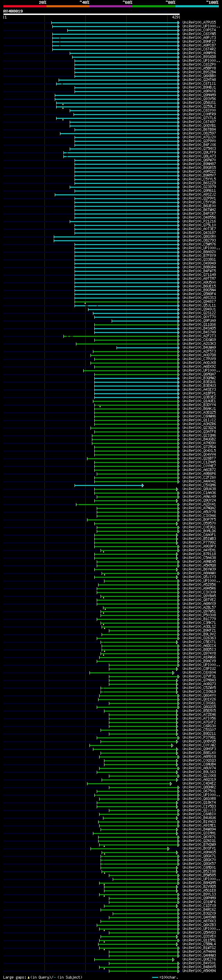Select the UniRef100_Q1AUE1 label
The image size is (222, 980).
tap(199, 401)
